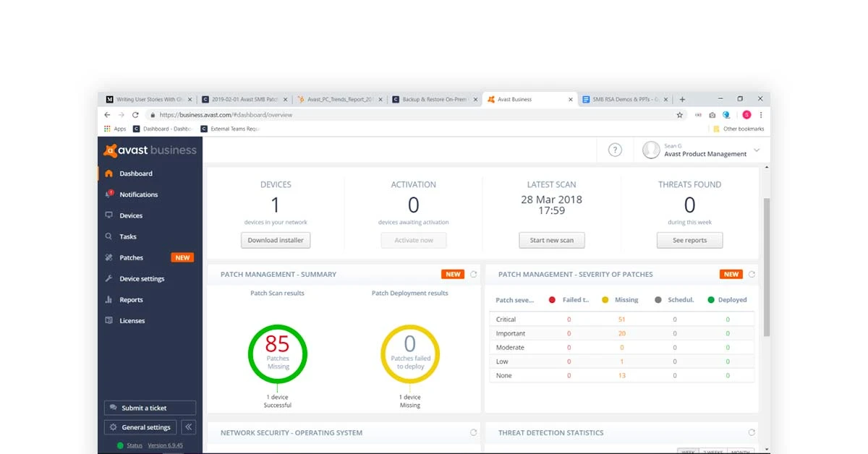This screenshot has width=868, height=454.
Task: Refresh the Patch Management Summary widget
Action: click(x=474, y=274)
